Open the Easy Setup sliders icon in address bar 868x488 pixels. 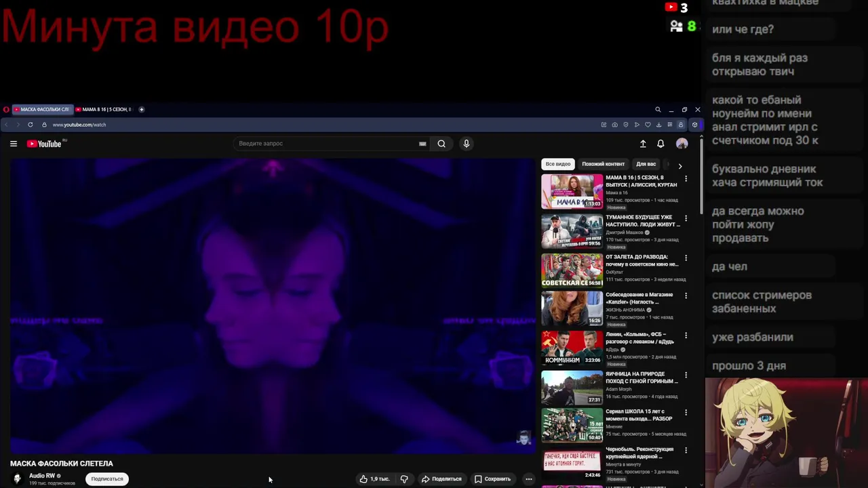point(669,125)
